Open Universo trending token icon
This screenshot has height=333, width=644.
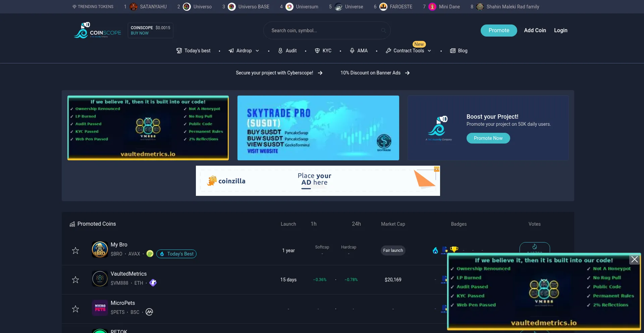point(187,7)
